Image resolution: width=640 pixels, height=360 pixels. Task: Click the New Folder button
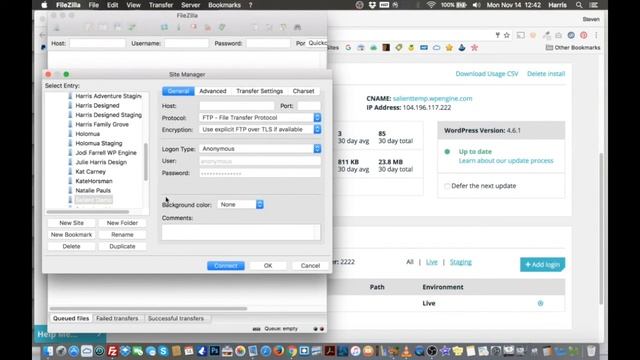click(122, 223)
